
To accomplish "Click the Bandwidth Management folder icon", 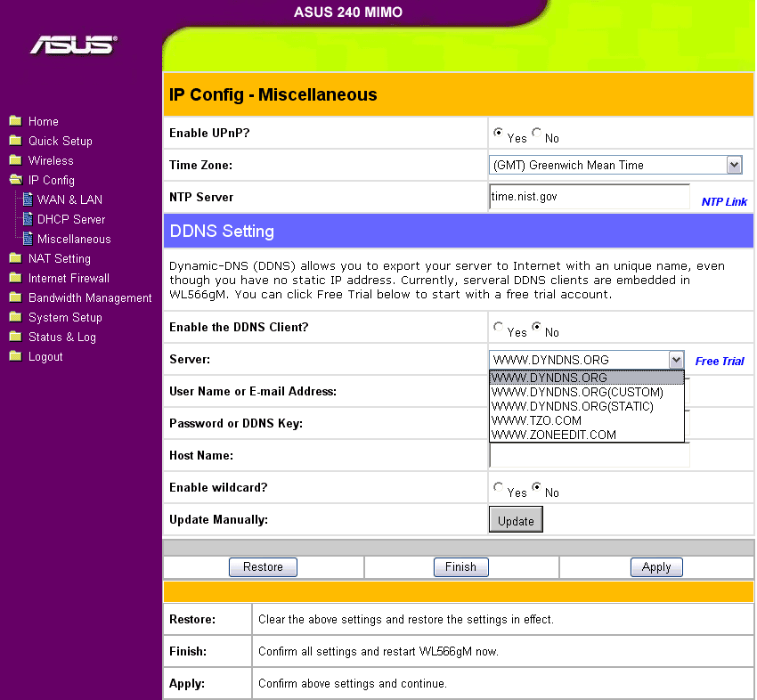I will click(15, 297).
